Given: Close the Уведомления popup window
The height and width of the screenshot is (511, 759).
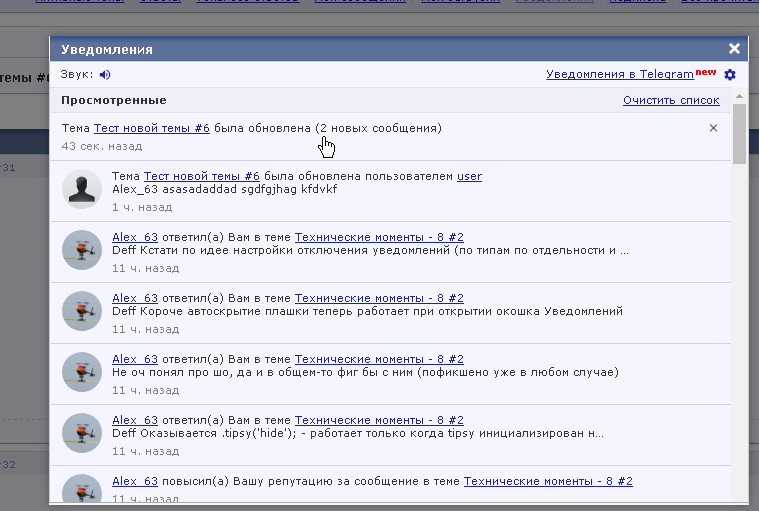Looking at the screenshot, I should click(734, 48).
